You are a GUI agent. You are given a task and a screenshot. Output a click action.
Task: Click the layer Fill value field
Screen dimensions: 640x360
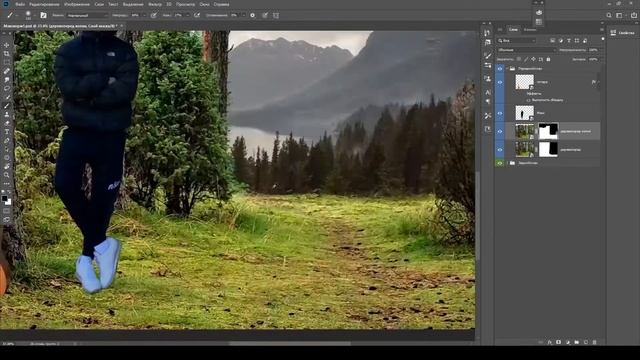click(x=593, y=59)
